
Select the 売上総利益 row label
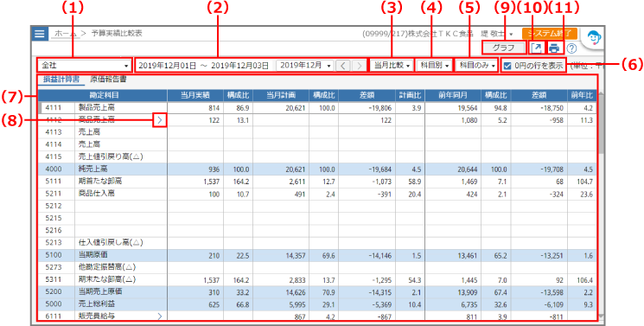point(97,304)
